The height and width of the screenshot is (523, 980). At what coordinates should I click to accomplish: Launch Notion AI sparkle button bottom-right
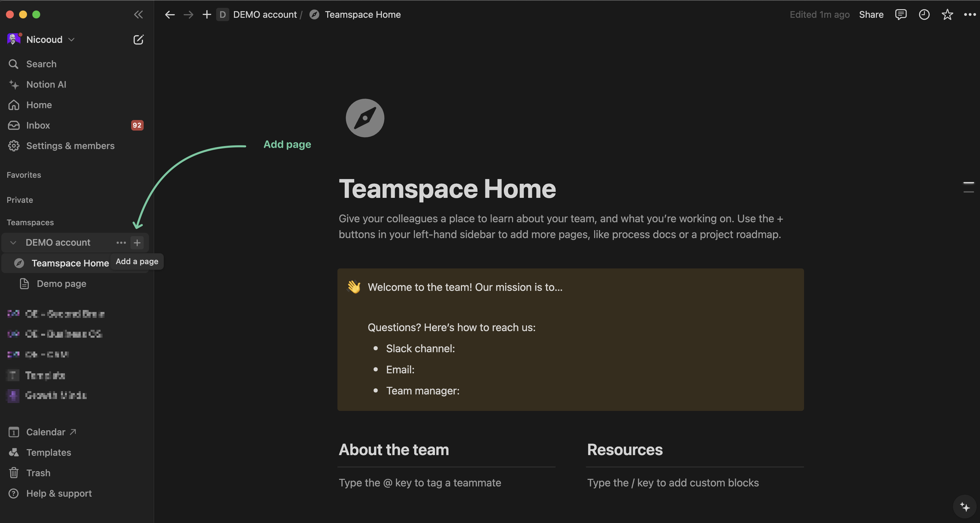pos(965,507)
